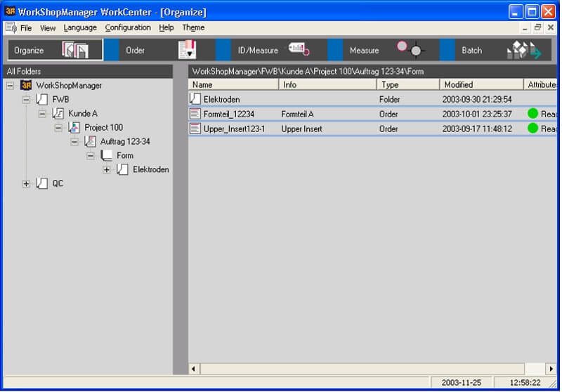Click the Auftrag 123-34 order icon in tree

point(90,141)
